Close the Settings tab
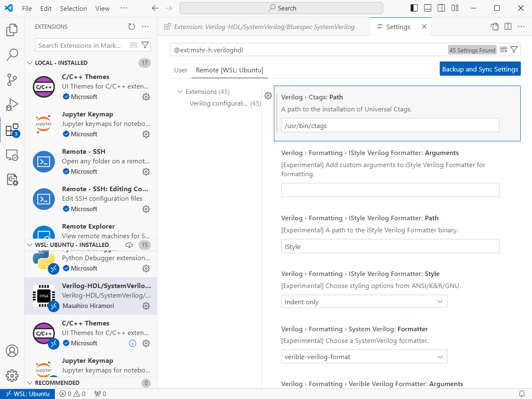 424,27
